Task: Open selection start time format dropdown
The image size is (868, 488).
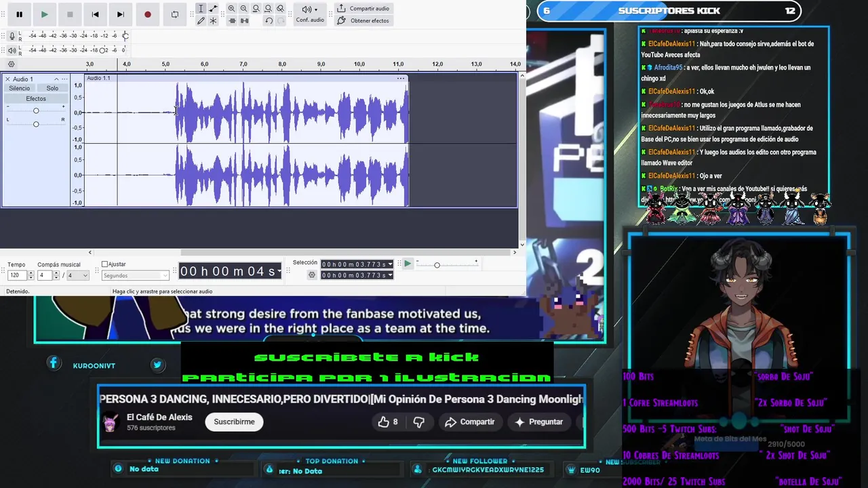Action: click(390, 264)
